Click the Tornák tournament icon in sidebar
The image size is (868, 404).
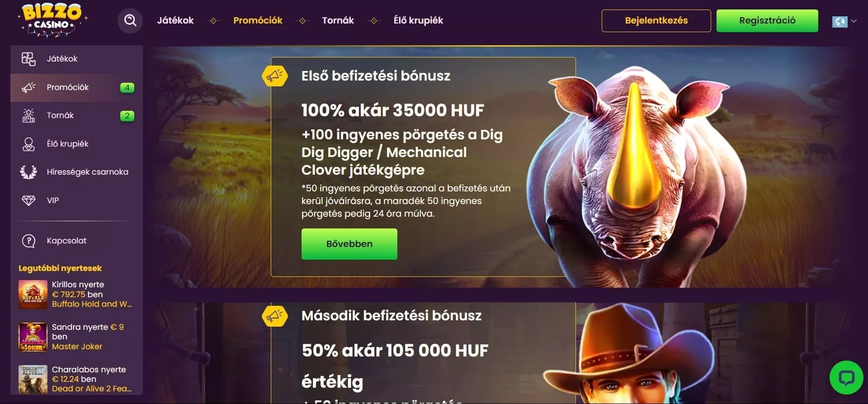click(28, 116)
